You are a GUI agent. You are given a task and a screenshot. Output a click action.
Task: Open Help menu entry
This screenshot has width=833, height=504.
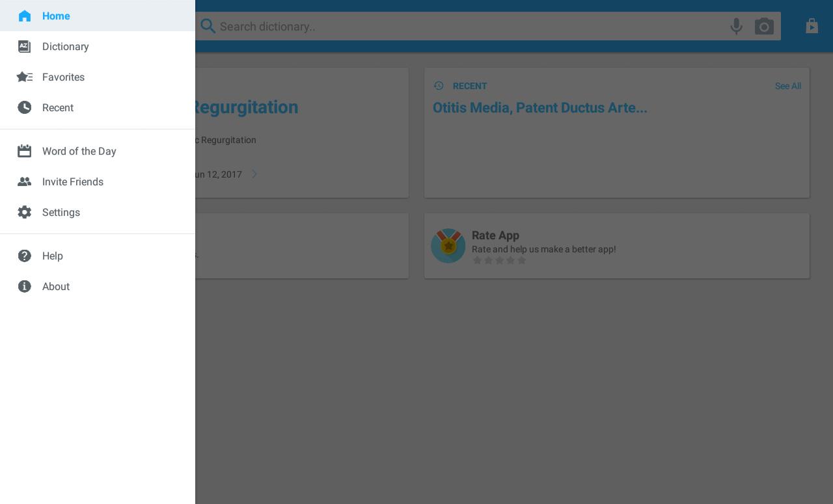(98, 256)
